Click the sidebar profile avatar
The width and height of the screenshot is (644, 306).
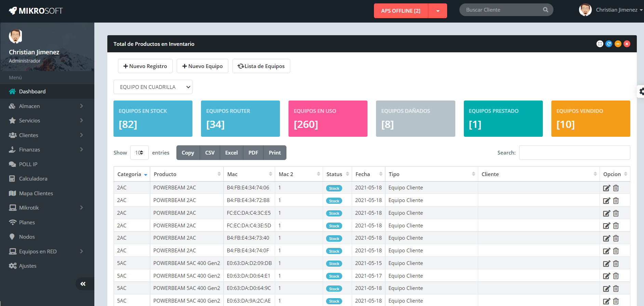(15, 36)
